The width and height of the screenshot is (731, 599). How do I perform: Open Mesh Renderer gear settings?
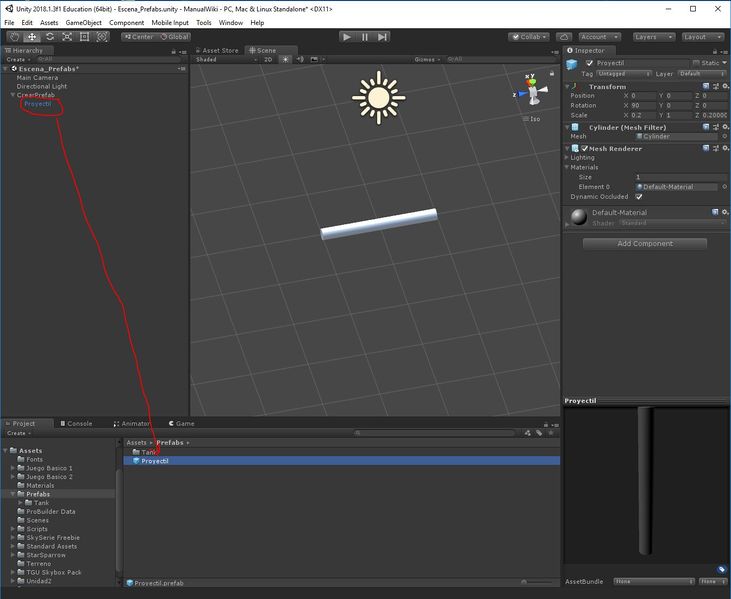725,148
